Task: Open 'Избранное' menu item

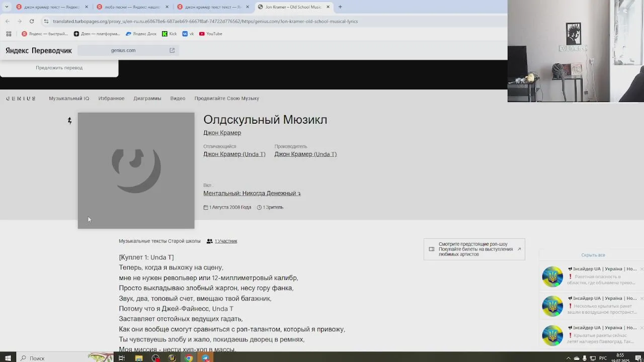Action: pyautogui.click(x=111, y=99)
